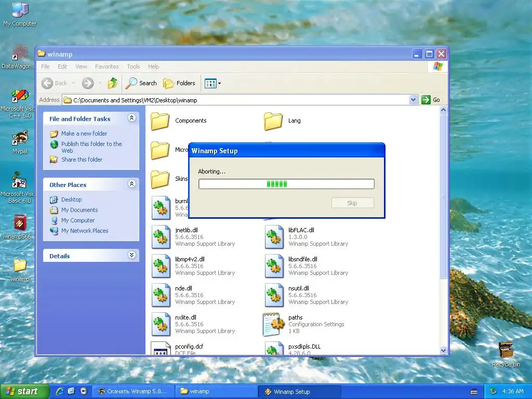Click Publish this folder to the Web
The height and width of the screenshot is (399, 532).
coord(91,147)
